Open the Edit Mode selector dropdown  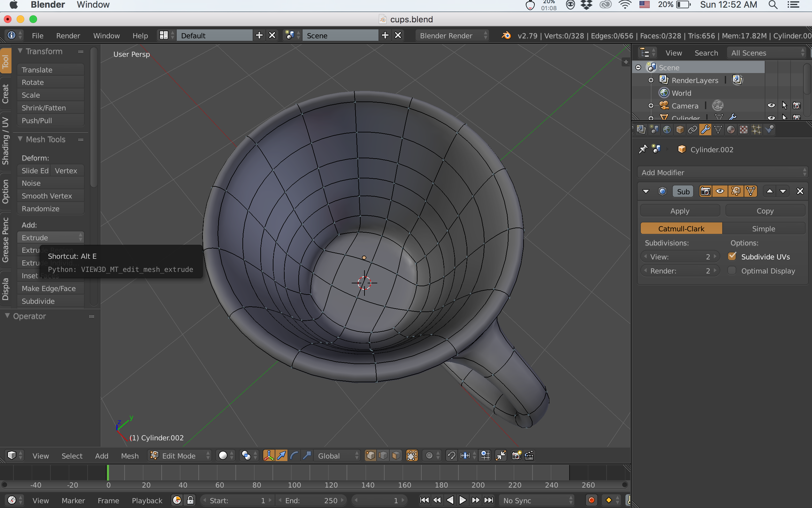180,456
